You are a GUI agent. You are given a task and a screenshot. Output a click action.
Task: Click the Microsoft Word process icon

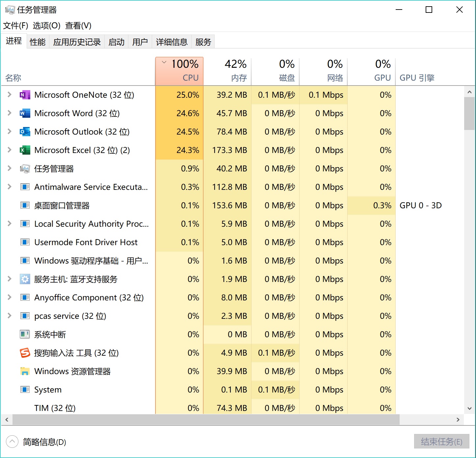24,113
